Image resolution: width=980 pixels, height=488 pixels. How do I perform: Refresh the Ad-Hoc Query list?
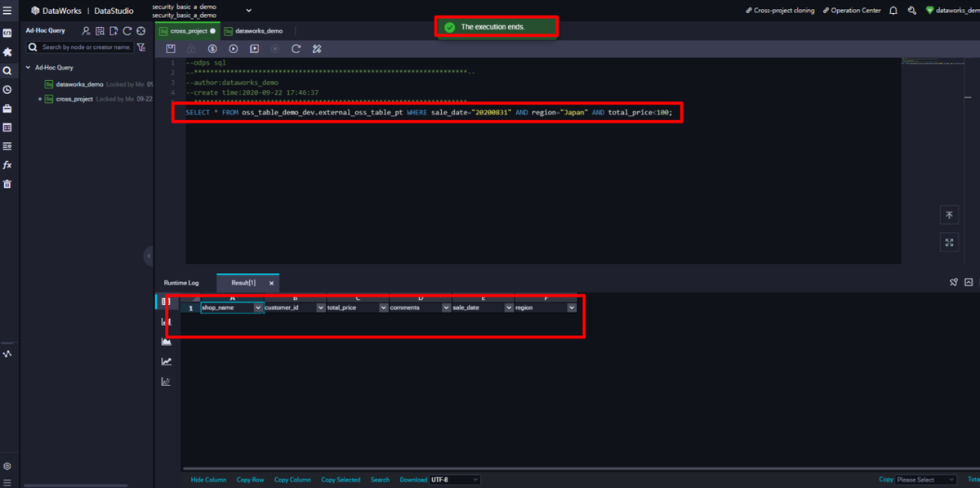coord(127,31)
